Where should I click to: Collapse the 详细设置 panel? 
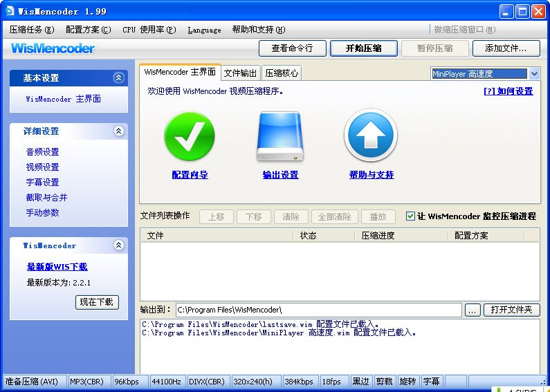[x=118, y=131]
